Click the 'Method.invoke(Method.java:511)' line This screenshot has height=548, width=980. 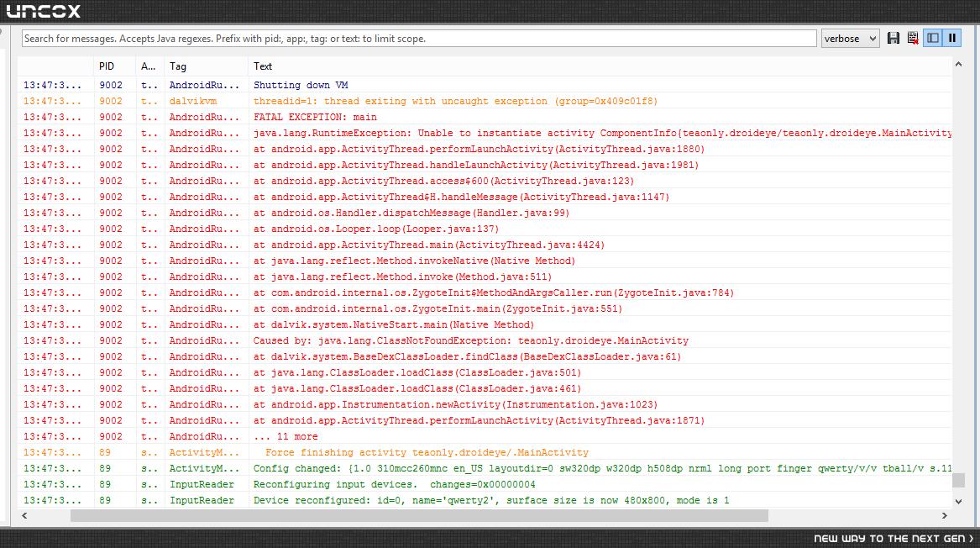tap(485, 277)
